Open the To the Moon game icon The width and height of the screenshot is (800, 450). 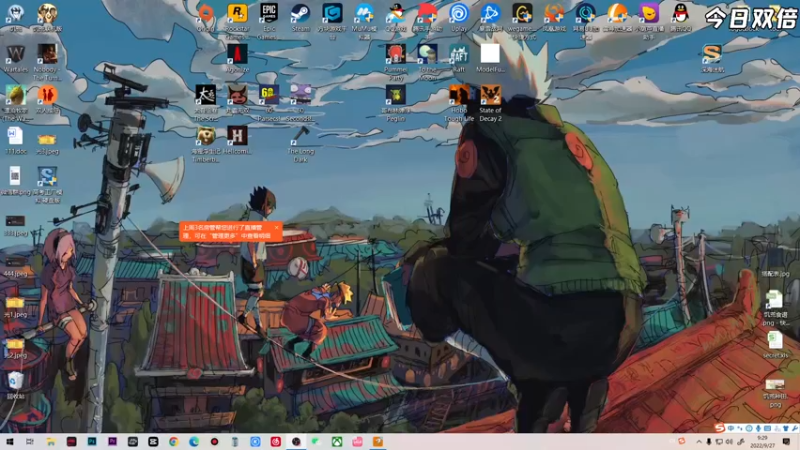coord(427,54)
